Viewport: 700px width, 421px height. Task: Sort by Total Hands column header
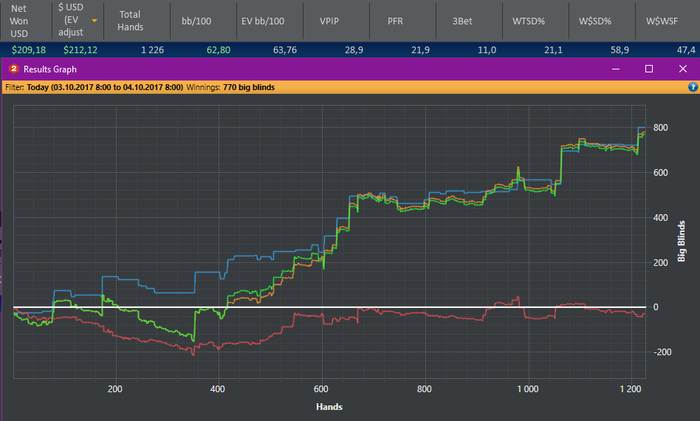137,21
